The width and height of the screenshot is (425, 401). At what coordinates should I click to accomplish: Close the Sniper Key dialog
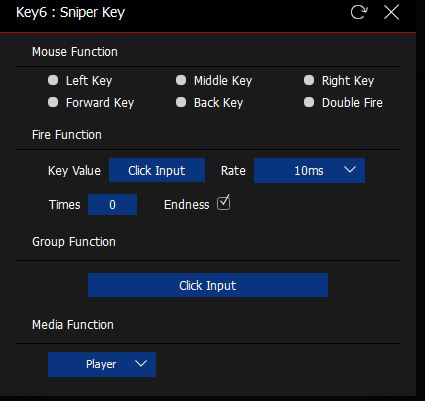pyautogui.click(x=391, y=12)
